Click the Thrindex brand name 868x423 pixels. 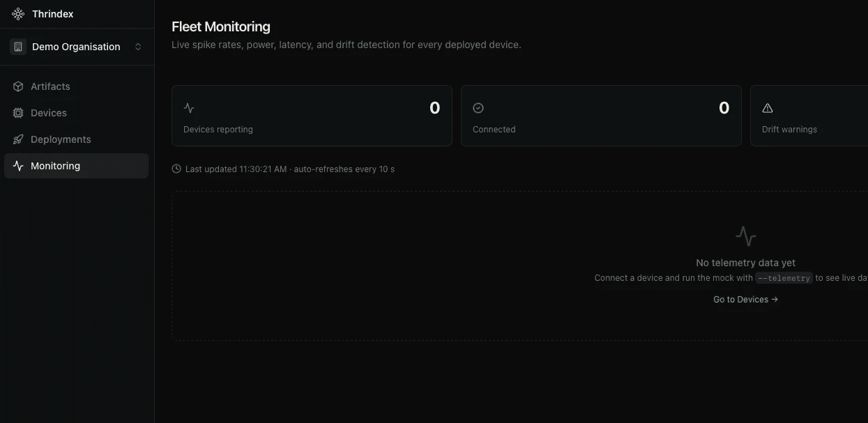53,14
